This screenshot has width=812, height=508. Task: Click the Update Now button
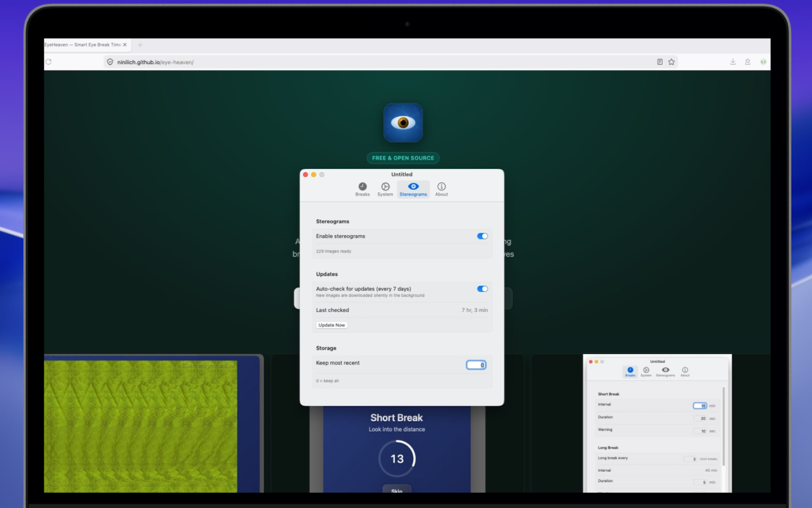tap(332, 325)
